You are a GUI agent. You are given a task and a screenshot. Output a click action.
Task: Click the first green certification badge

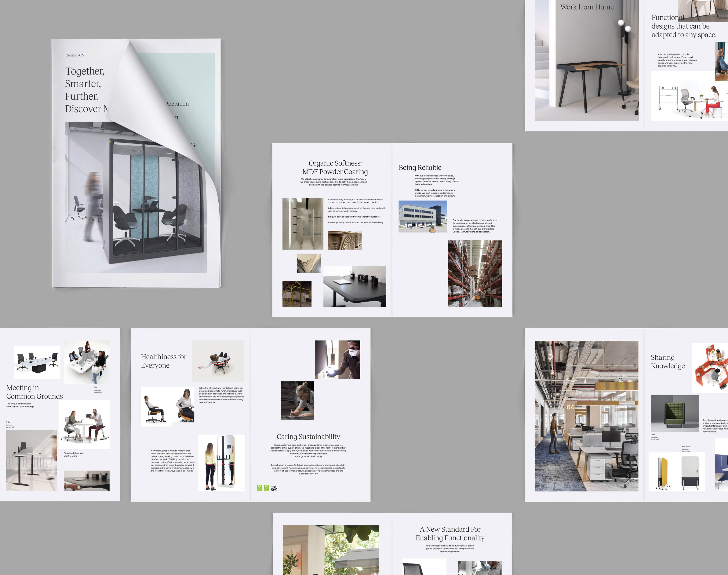(x=259, y=488)
